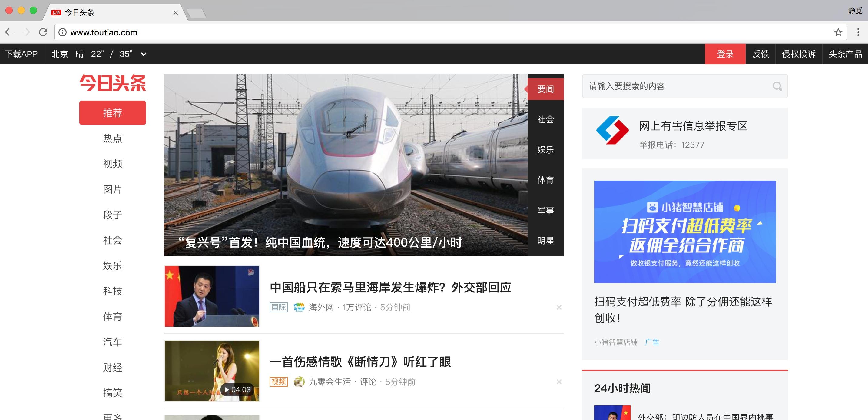The image size is (868, 420).
Task: Click the browser back arrow
Action: tap(9, 32)
